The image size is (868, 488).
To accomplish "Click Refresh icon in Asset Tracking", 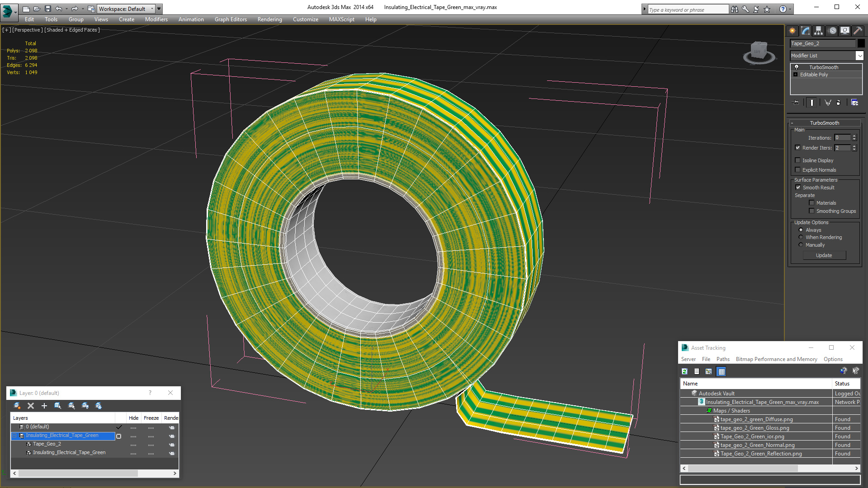I will [685, 371].
